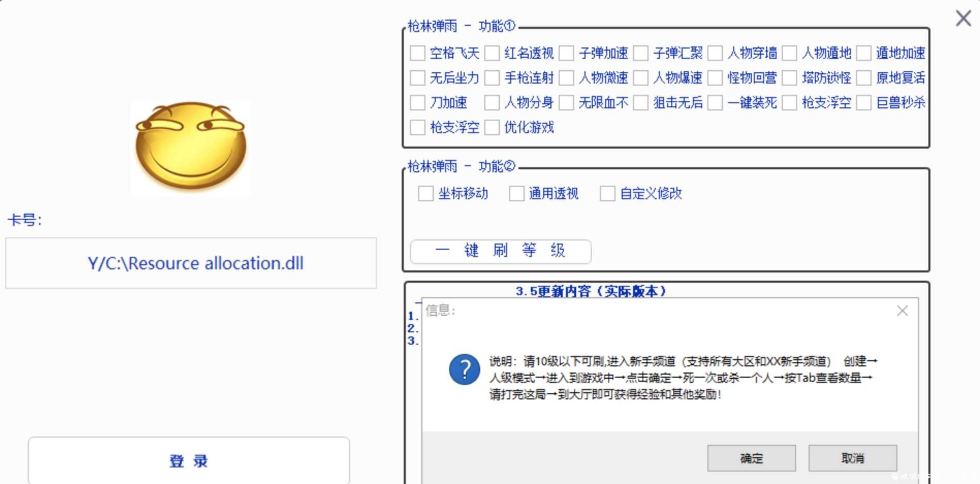
Task: Tick the 优化游戏 checkbox
Action: tap(492, 127)
